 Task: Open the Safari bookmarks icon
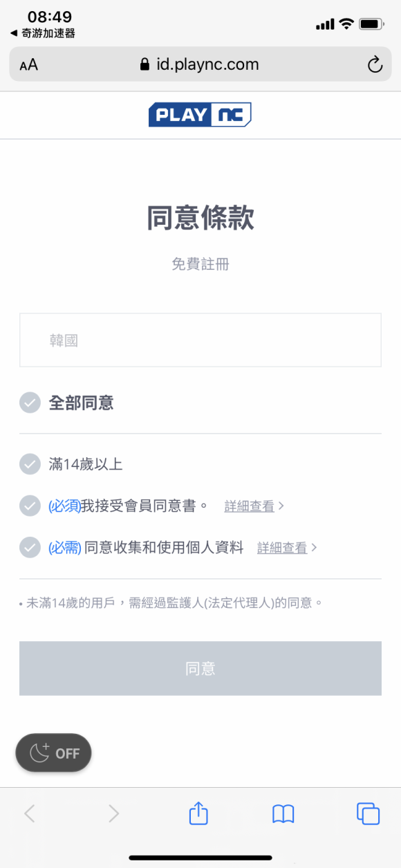pos(283,813)
